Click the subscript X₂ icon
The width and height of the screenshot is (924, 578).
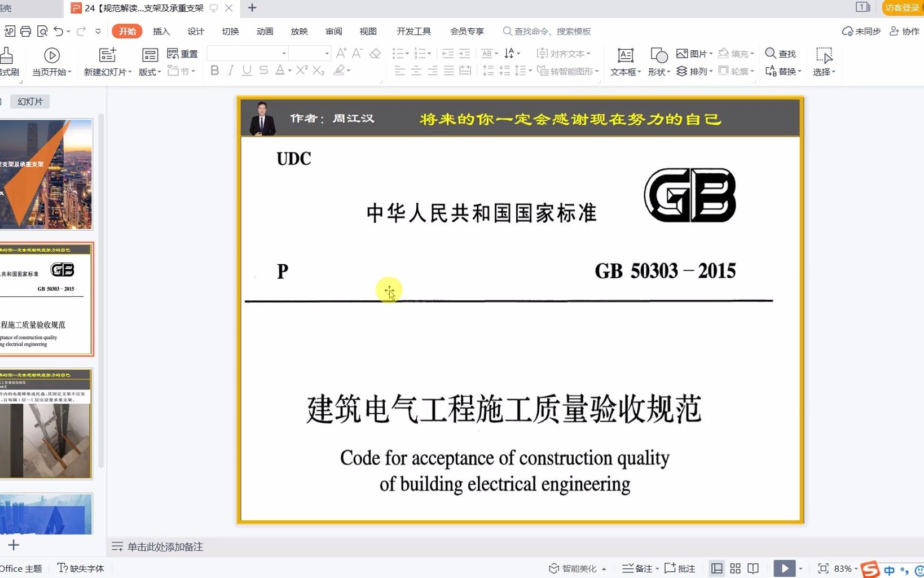click(319, 71)
